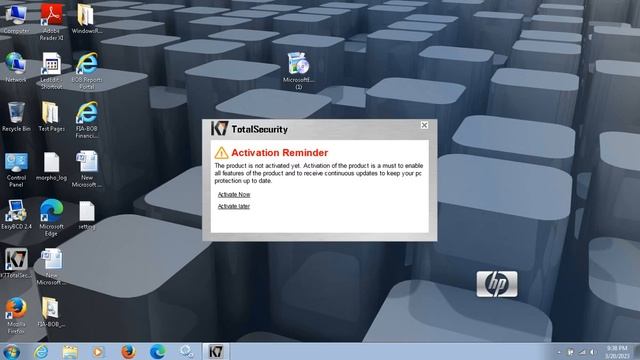Select the setting file icon
640x360 pixels.
[x=87, y=215]
